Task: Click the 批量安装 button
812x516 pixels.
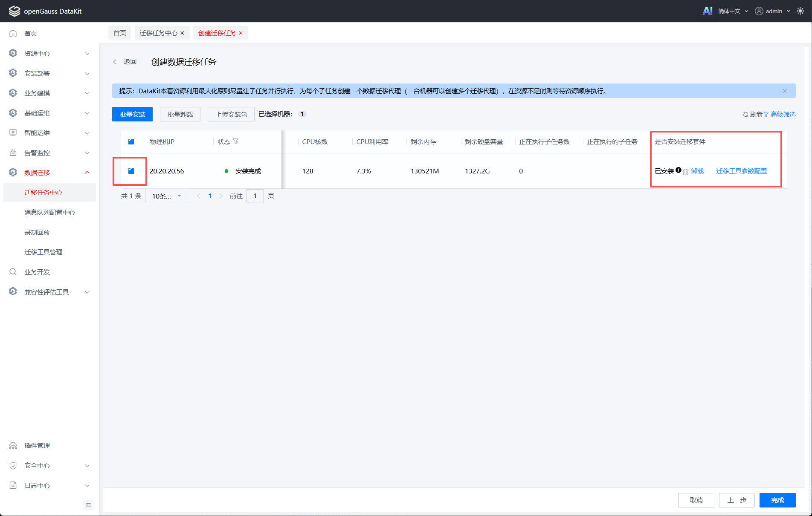Action: 132,114
